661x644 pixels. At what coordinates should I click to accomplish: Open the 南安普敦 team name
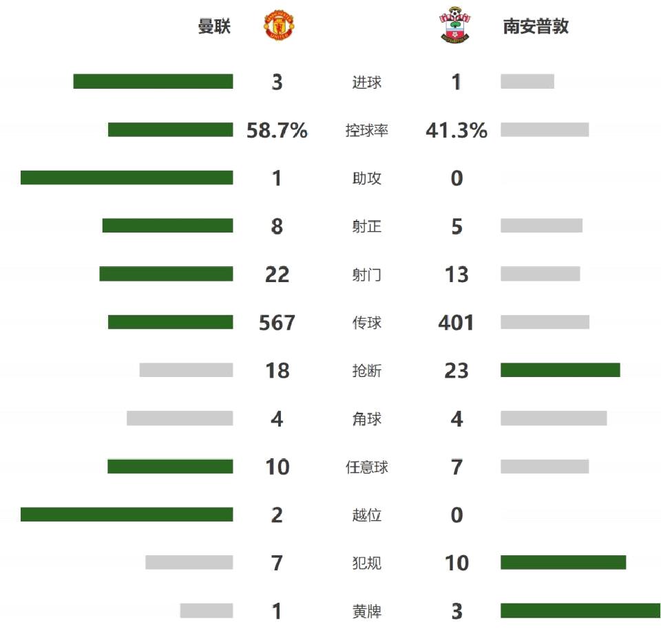(x=536, y=26)
